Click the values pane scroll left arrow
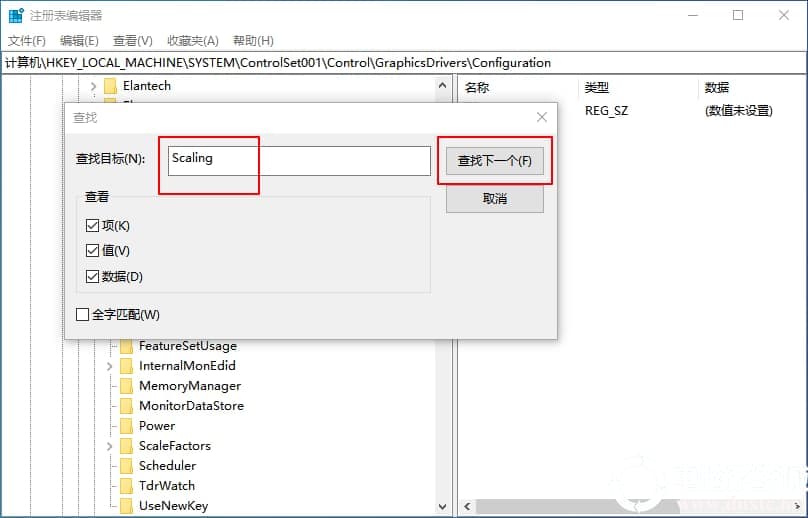Viewport: 808px width, 518px height. click(x=468, y=506)
